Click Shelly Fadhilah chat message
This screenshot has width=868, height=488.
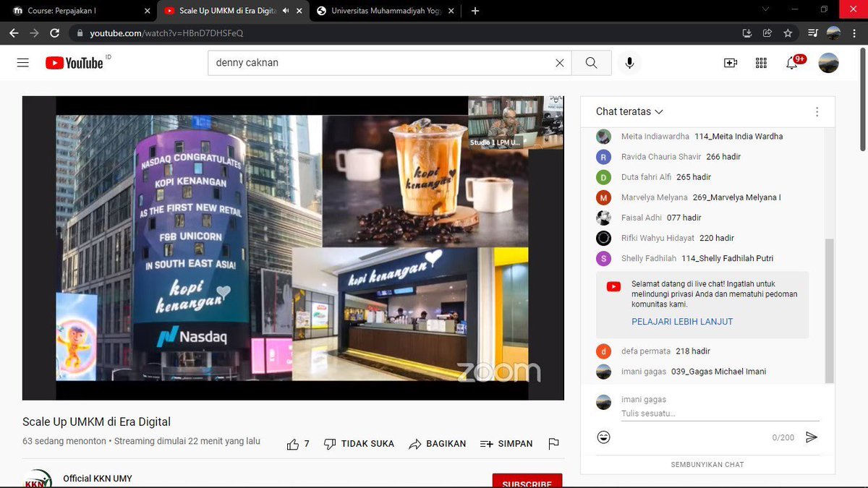tap(709, 258)
